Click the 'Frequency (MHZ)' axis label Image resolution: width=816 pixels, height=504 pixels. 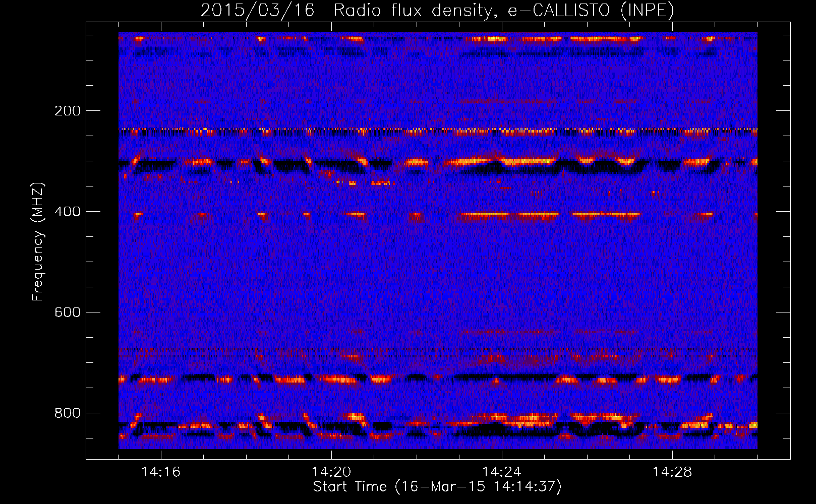pyautogui.click(x=38, y=242)
